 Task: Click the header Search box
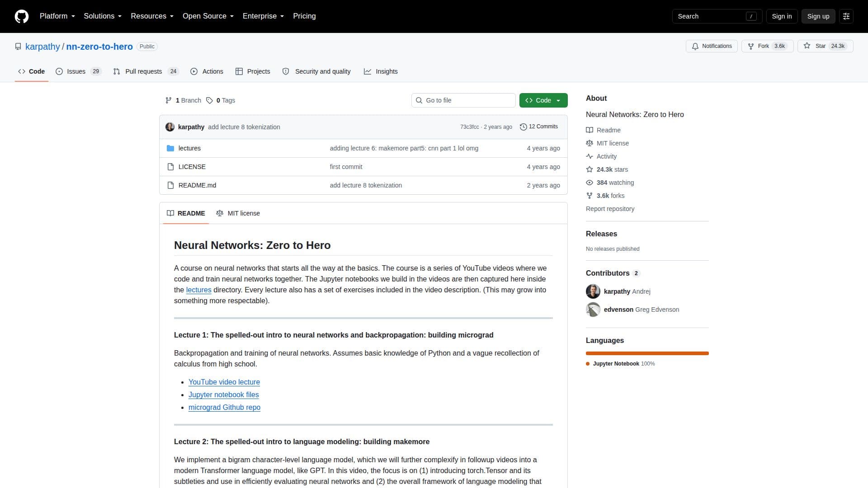[717, 16]
